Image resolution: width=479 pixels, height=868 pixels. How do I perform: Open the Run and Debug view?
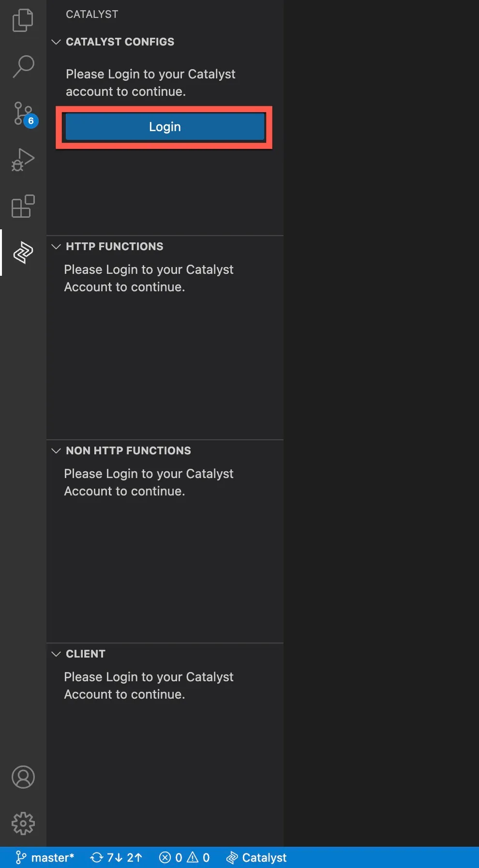click(23, 160)
